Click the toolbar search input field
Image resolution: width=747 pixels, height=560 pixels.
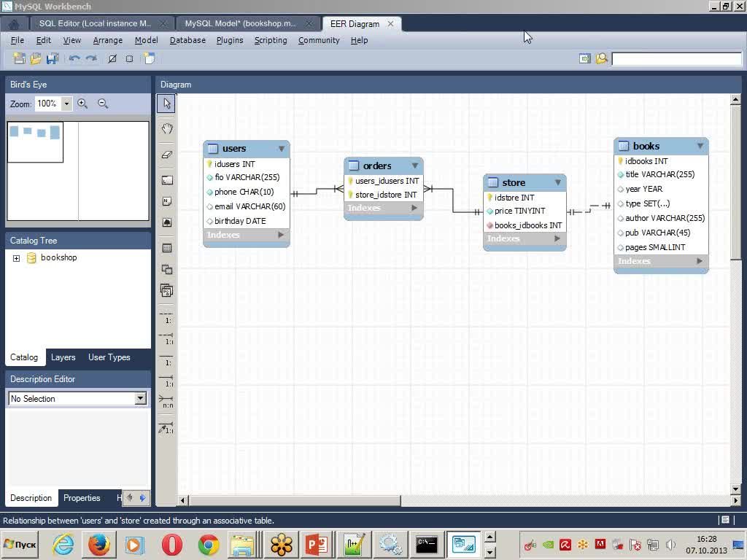pos(676,58)
